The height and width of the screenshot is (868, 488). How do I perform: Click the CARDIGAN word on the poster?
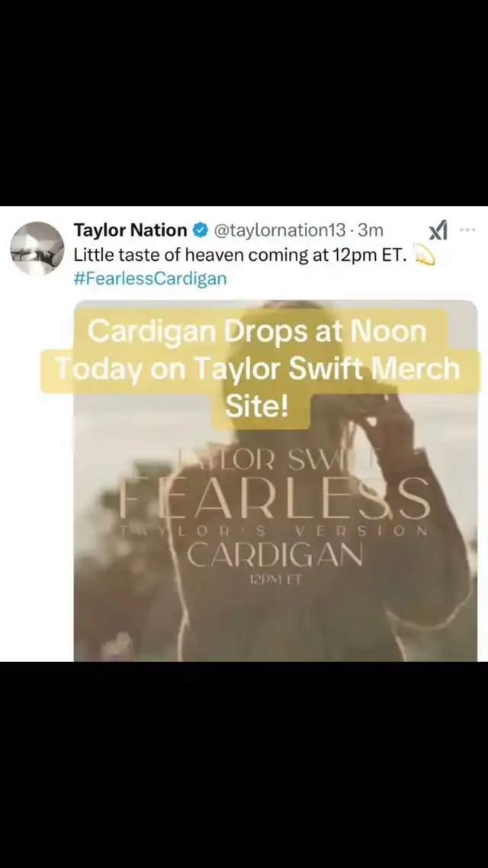274,555
